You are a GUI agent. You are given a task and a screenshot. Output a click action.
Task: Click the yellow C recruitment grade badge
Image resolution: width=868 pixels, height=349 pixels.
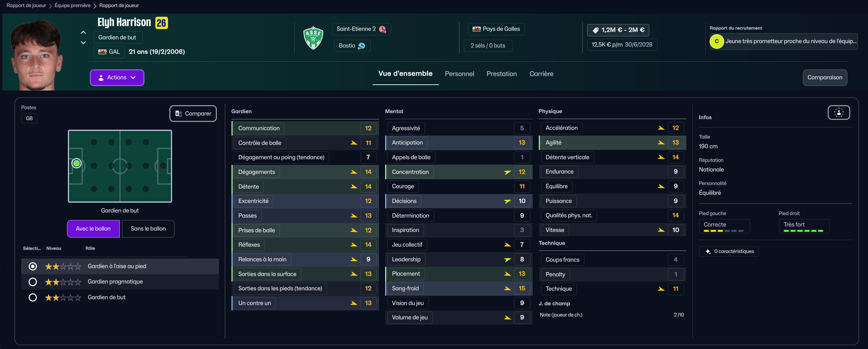[717, 41]
